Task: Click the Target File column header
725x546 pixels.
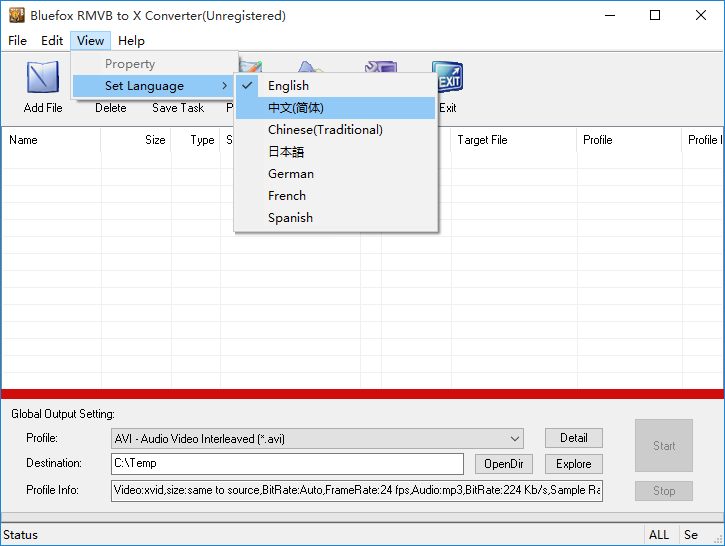Action: coord(514,140)
